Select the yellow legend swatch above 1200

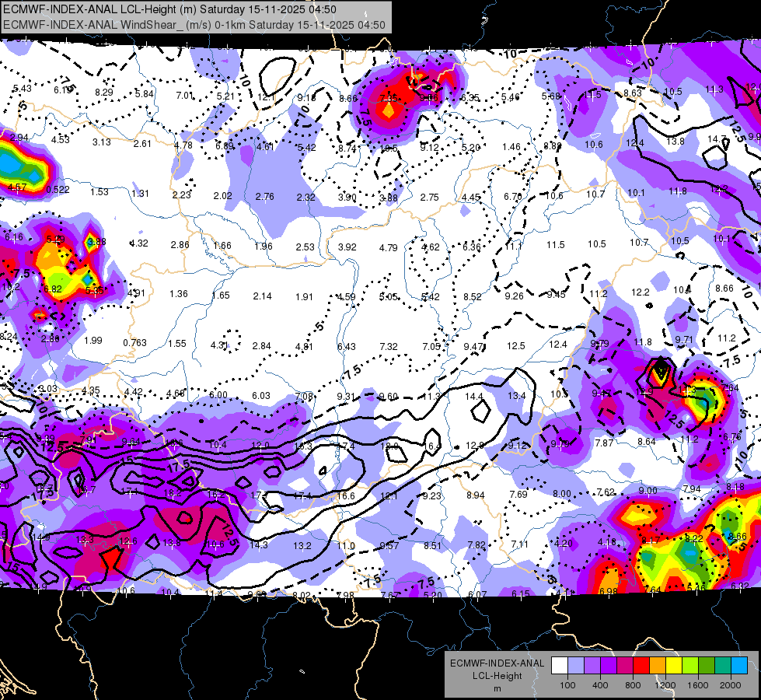674,666
